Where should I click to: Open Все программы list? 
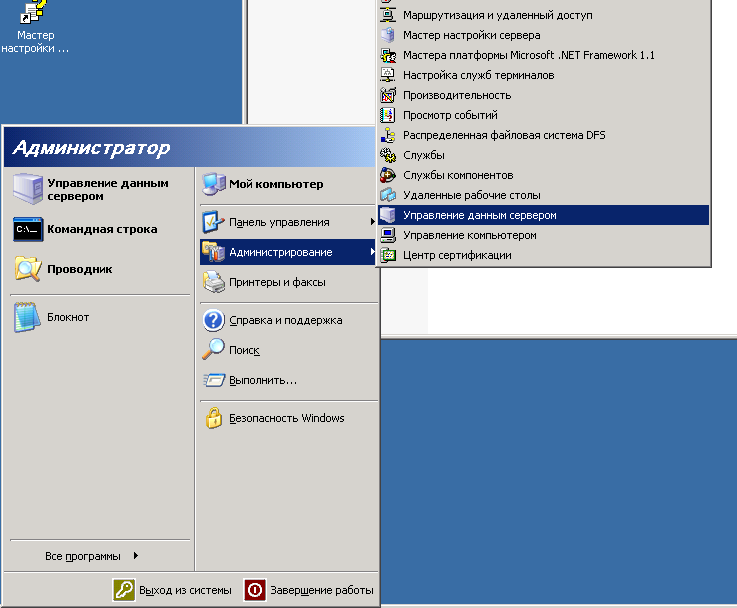click(83, 556)
